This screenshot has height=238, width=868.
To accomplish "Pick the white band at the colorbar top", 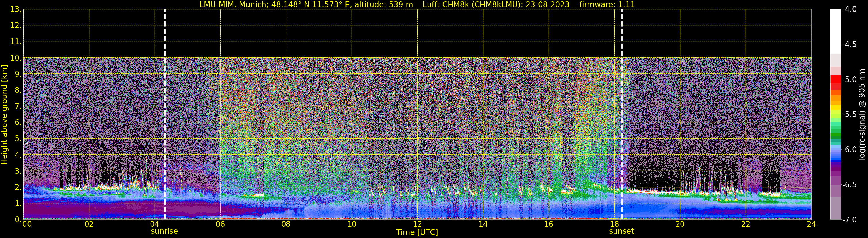I will tap(836, 31).
